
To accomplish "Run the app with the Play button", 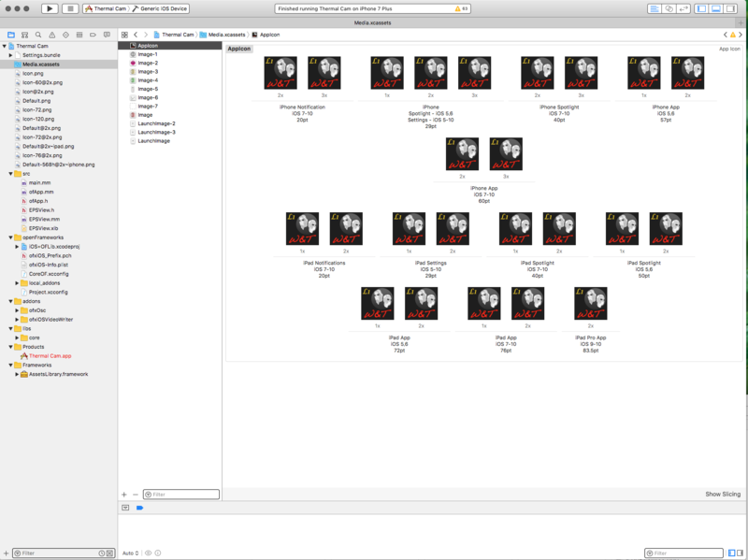I will [x=50, y=8].
